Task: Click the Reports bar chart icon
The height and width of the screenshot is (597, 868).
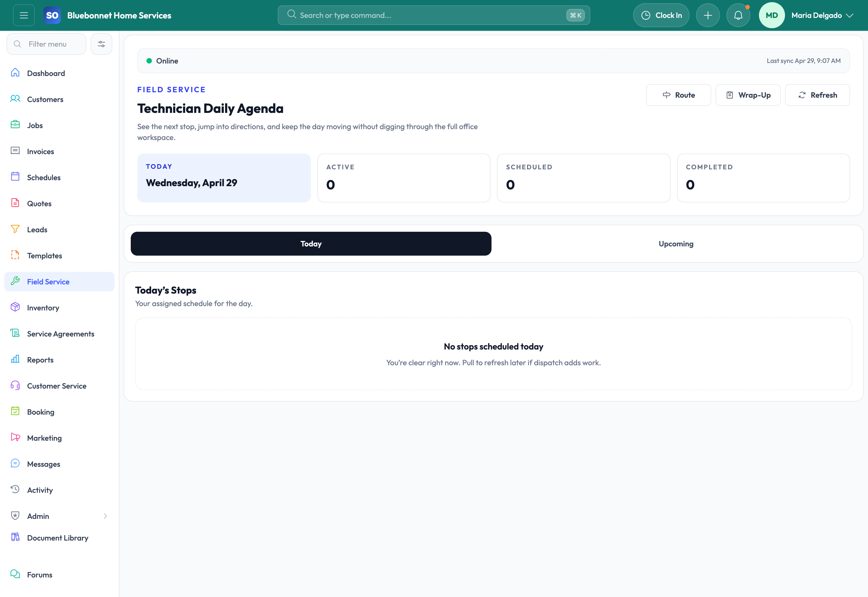Action: [15, 359]
